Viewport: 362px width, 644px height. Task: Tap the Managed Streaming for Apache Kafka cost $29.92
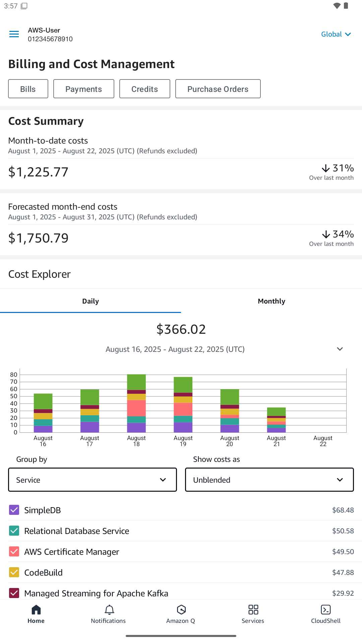point(343,593)
